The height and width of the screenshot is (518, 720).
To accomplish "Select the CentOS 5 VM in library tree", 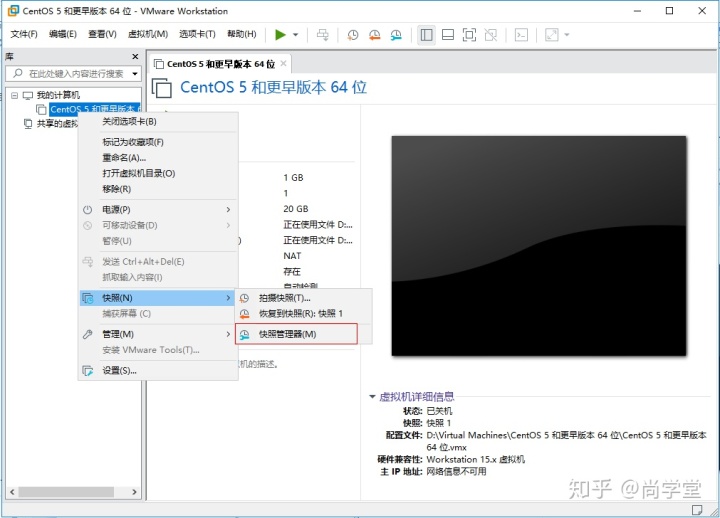I will (94, 109).
